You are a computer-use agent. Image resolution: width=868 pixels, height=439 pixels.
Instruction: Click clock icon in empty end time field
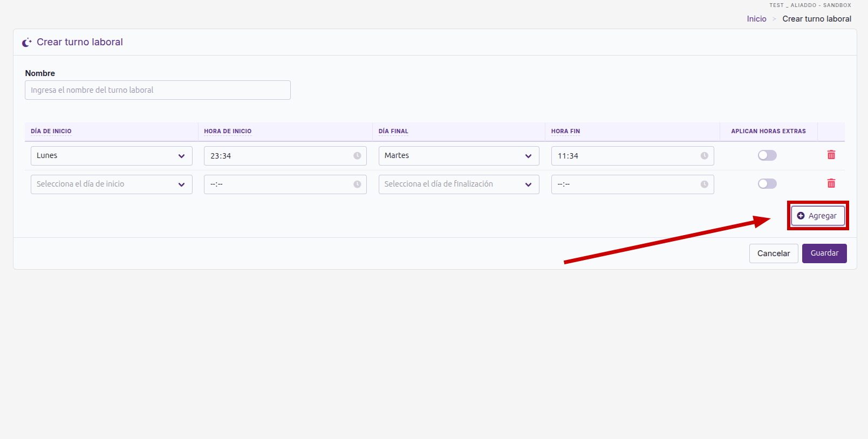pyautogui.click(x=705, y=184)
